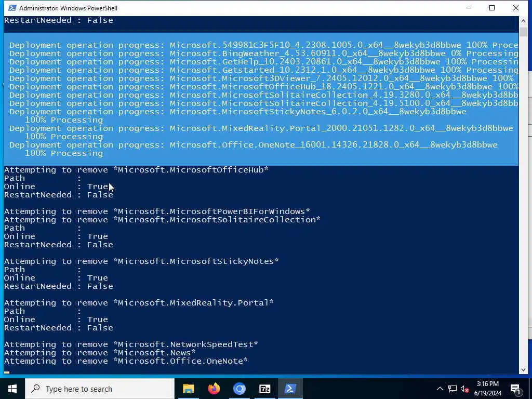This screenshot has height=399, width=532.
Task: Minimize the PowerShell window
Action: (469, 8)
